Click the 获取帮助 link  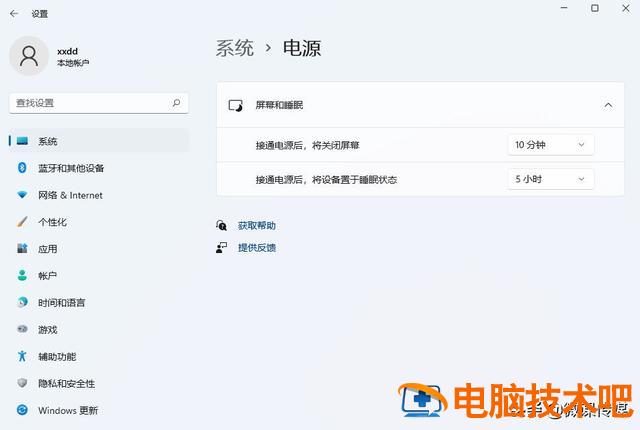tap(256, 226)
